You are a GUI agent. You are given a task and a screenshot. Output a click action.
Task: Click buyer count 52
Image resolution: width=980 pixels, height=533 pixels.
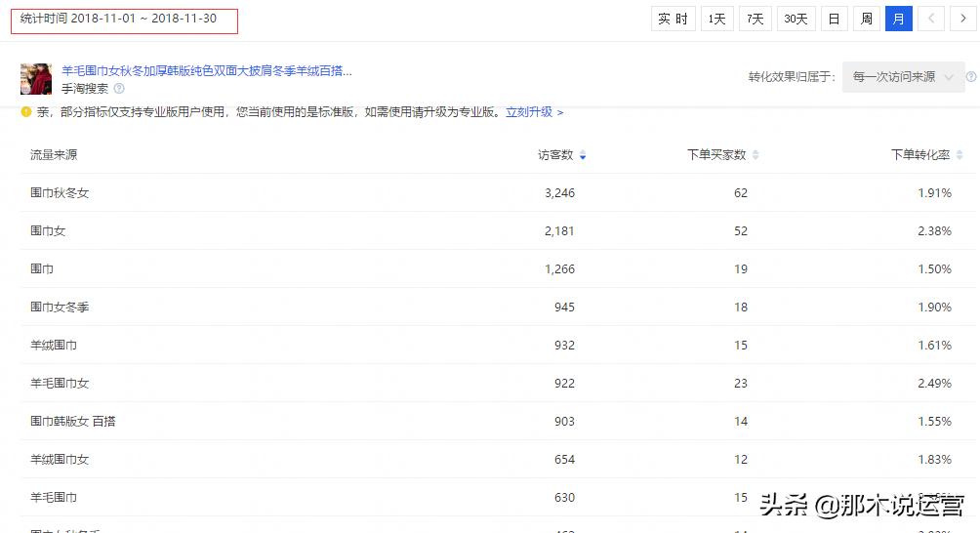(x=741, y=231)
